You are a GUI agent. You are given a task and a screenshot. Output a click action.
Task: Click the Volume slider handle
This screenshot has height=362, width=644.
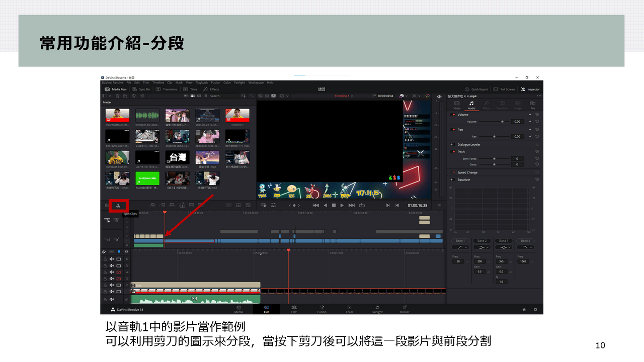click(502, 122)
